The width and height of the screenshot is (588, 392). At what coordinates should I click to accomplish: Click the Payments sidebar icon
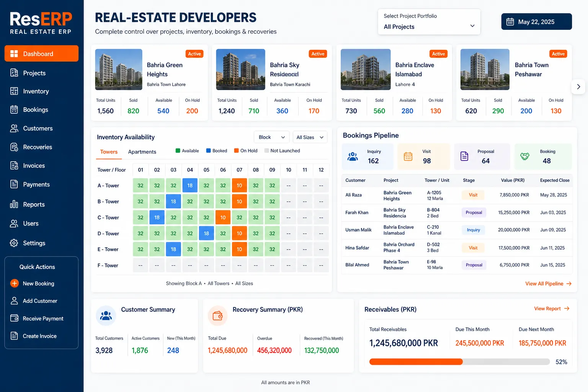tap(14, 184)
